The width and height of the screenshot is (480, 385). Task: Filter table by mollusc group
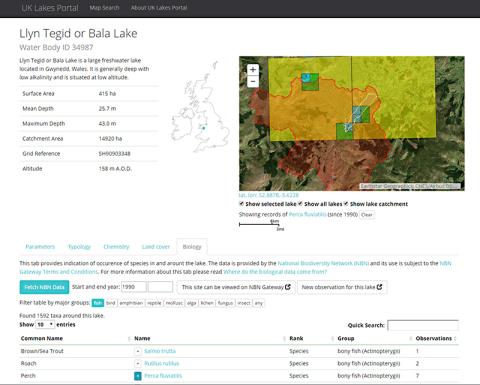tap(174, 303)
